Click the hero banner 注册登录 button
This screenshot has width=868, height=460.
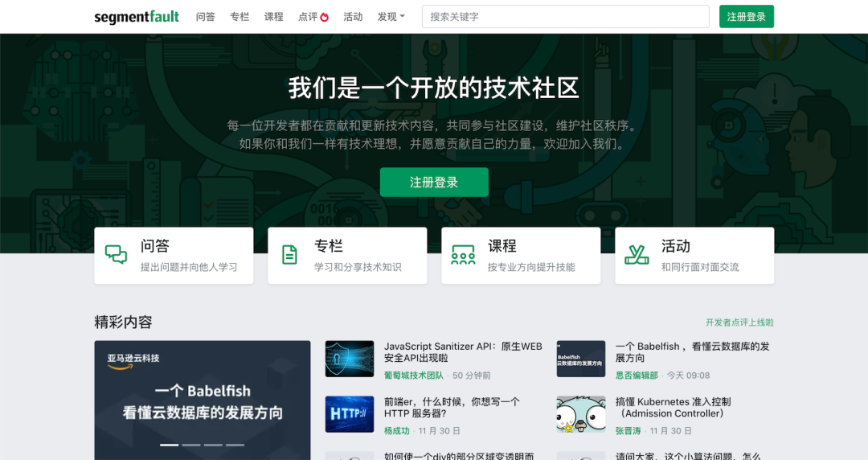click(434, 183)
